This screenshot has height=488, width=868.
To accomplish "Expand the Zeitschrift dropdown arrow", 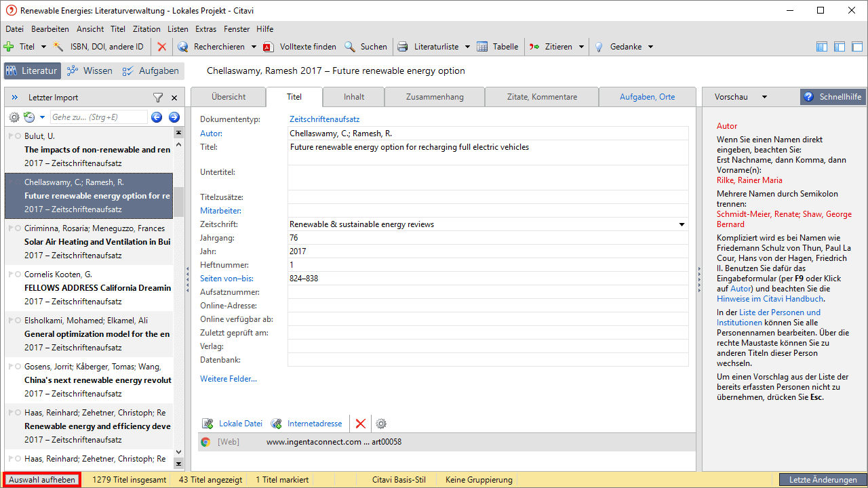I will tap(682, 224).
